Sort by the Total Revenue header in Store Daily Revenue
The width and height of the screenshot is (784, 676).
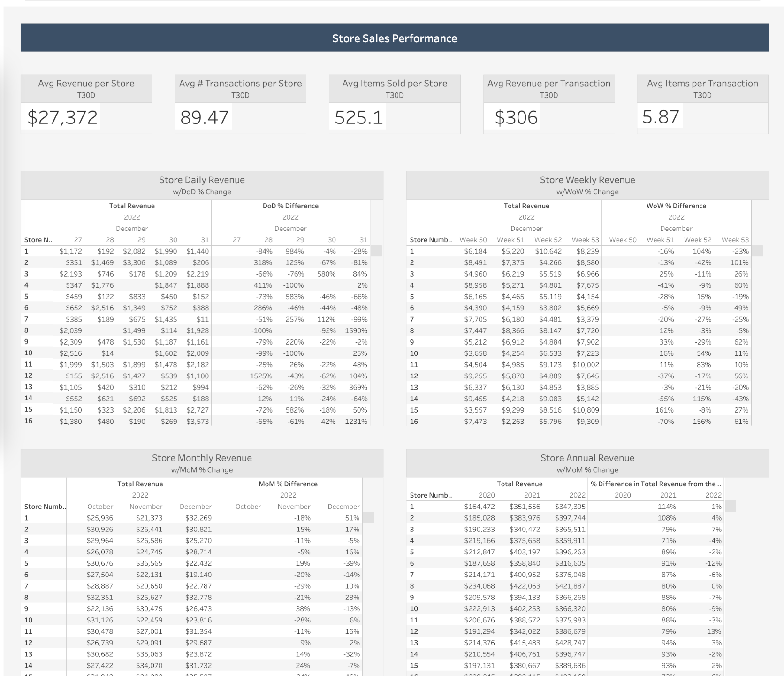tap(132, 206)
